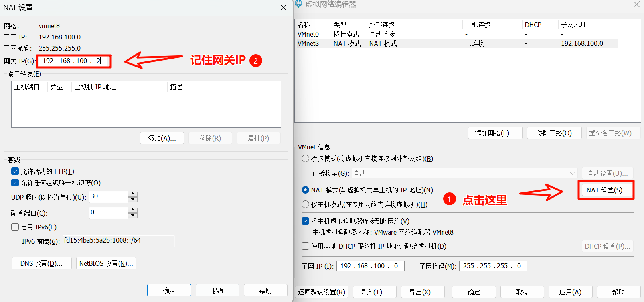644x302 pixels.
Task: Increase 配置端口 value with up arrow
Action: point(133,210)
